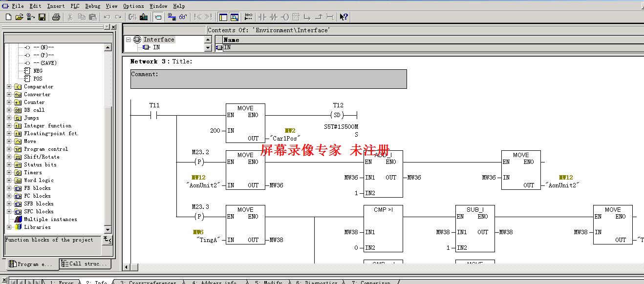Create a new block with New icon
Screen dimensions: 644x284
tap(8, 17)
